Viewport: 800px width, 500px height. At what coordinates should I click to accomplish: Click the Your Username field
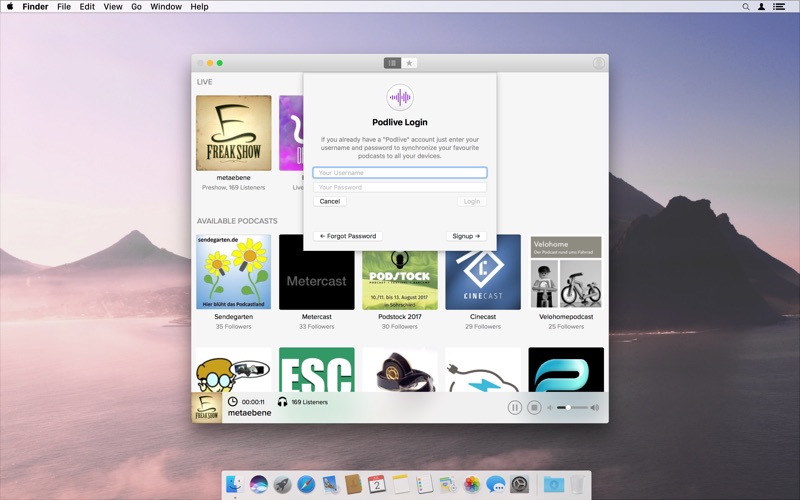tap(400, 173)
